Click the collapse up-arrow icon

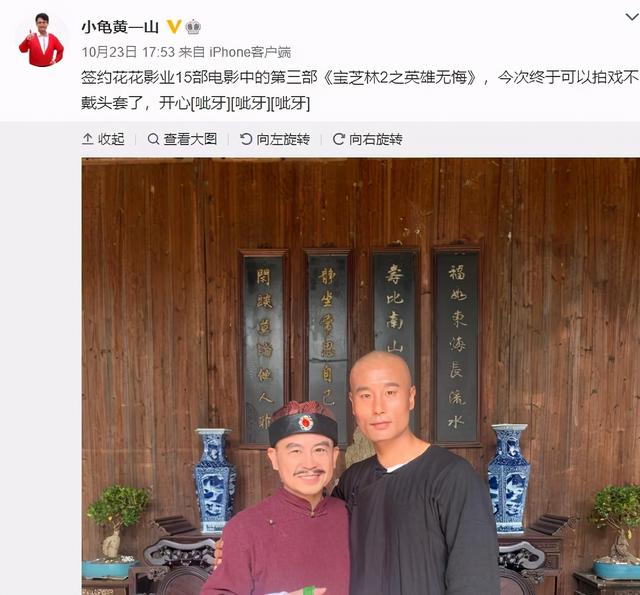point(88,139)
